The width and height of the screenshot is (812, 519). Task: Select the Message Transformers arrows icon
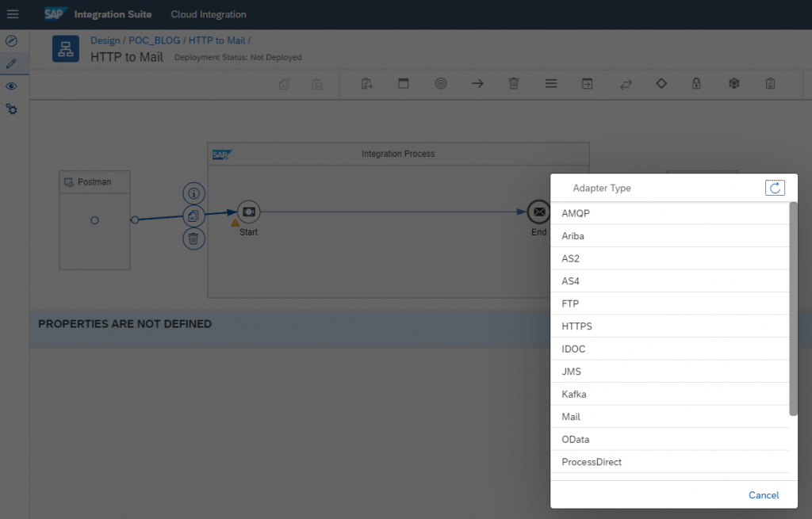(626, 84)
